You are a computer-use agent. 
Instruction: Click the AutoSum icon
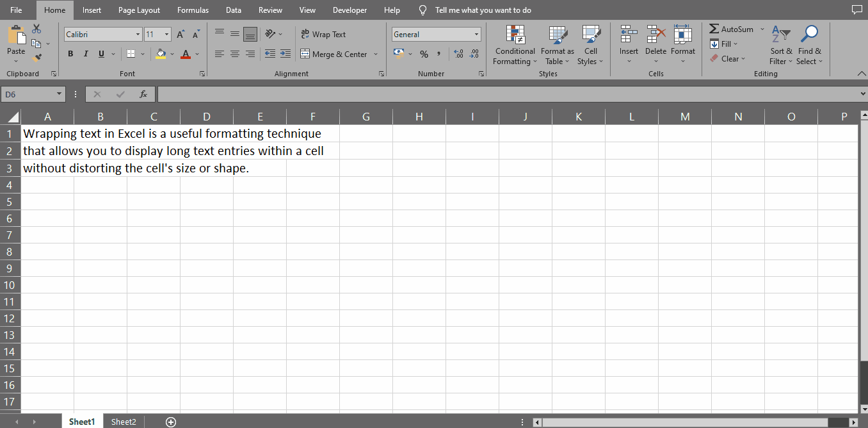(715, 29)
